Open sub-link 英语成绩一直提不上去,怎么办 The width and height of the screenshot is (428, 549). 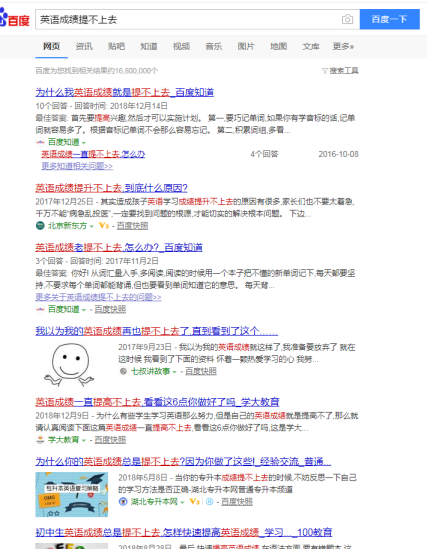point(93,154)
